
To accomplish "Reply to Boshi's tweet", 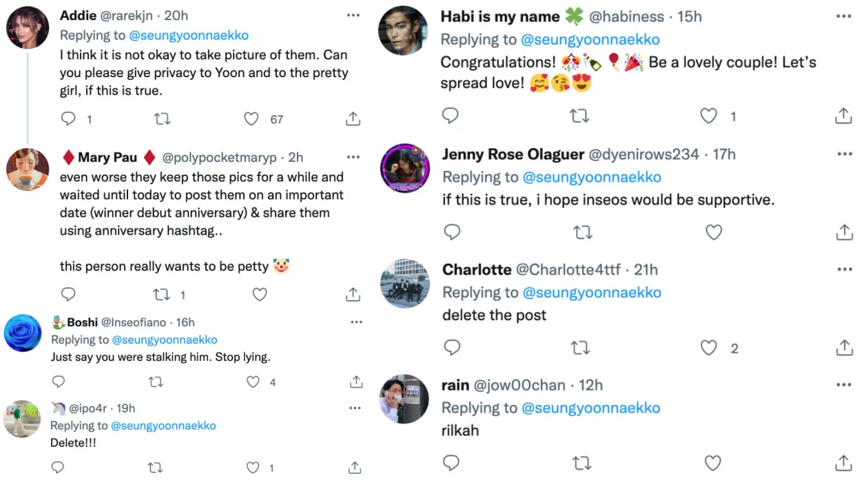I will 59,381.
